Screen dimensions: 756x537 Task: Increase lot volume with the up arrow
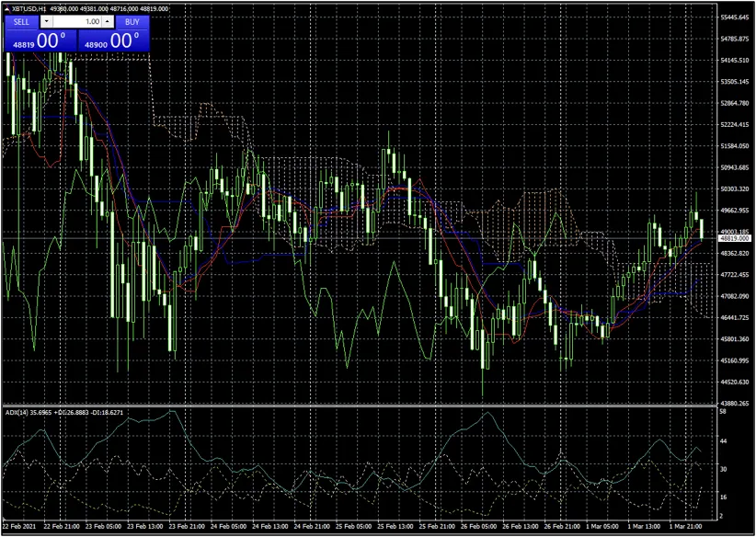pyautogui.click(x=108, y=22)
